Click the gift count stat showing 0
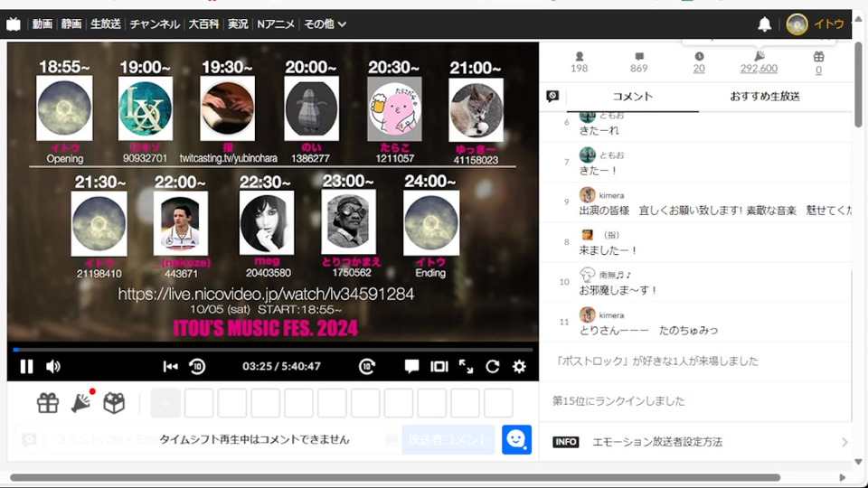This screenshot has height=488, width=868. pyautogui.click(x=819, y=62)
